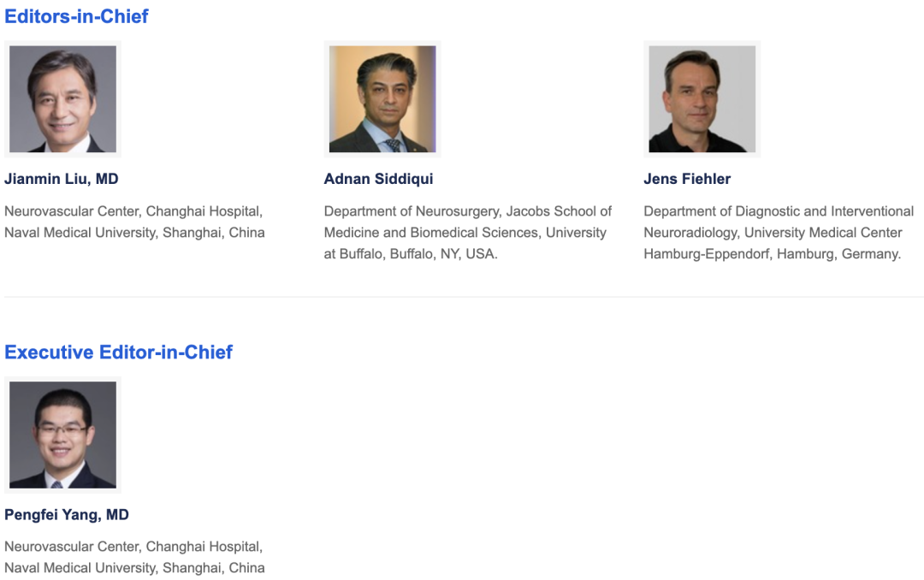Open Adnan Siddiqui's portrait photo

382,99
